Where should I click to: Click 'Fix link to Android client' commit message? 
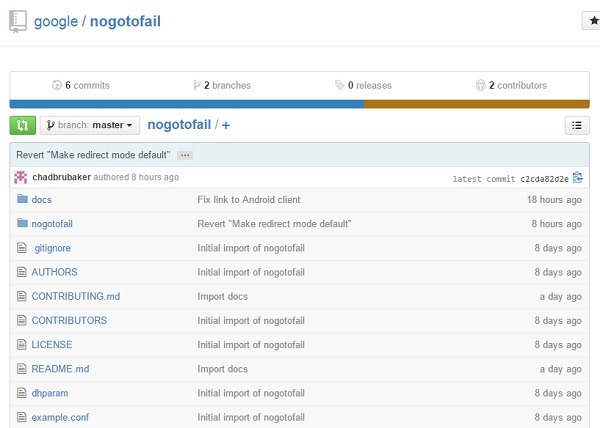(249, 200)
